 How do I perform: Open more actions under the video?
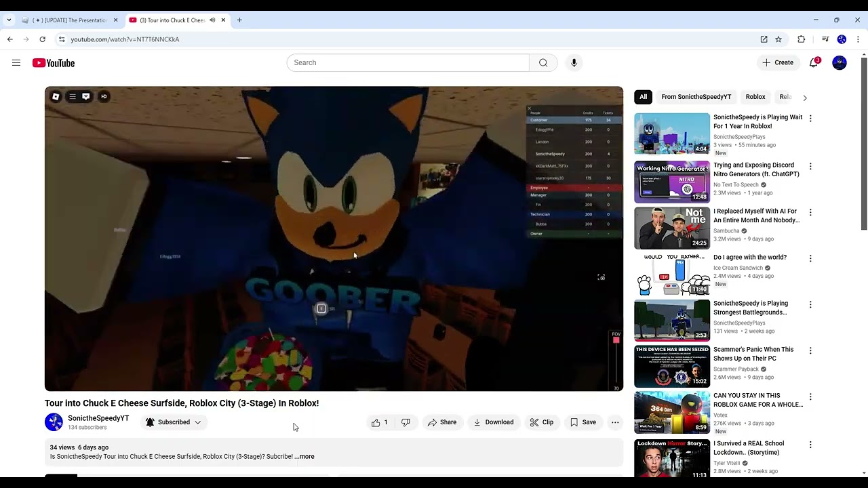[x=615, y=422]
